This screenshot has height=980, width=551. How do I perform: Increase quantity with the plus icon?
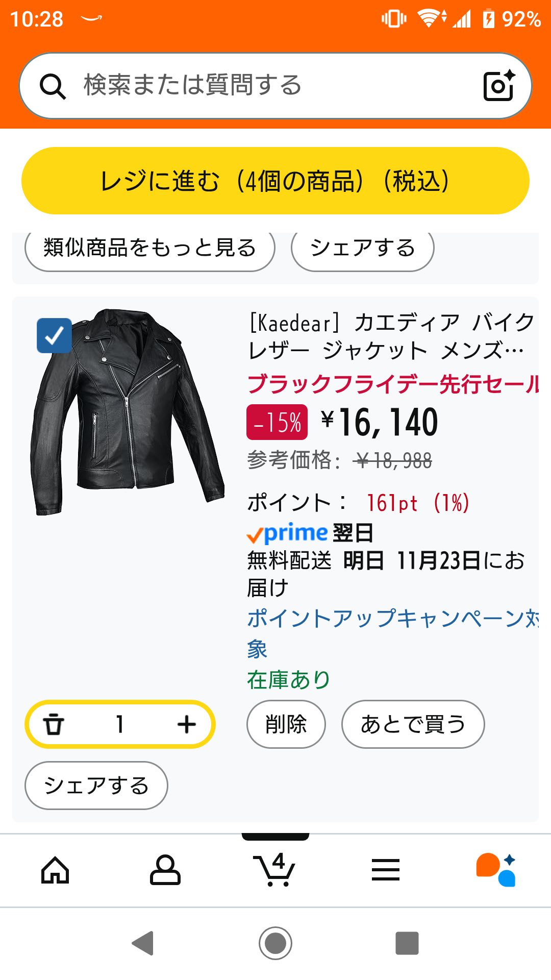tap(187, 724)
